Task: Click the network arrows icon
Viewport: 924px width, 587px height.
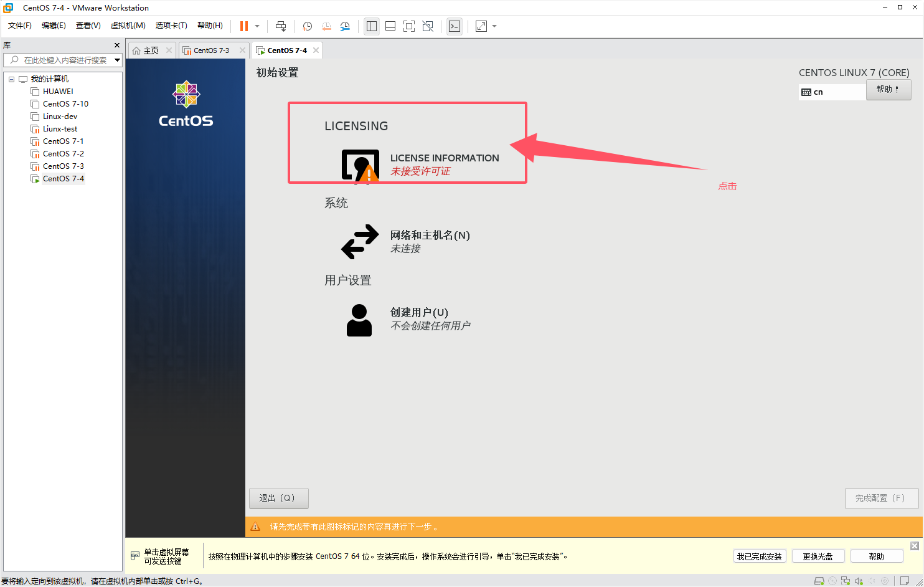Action: coord(360,242)
